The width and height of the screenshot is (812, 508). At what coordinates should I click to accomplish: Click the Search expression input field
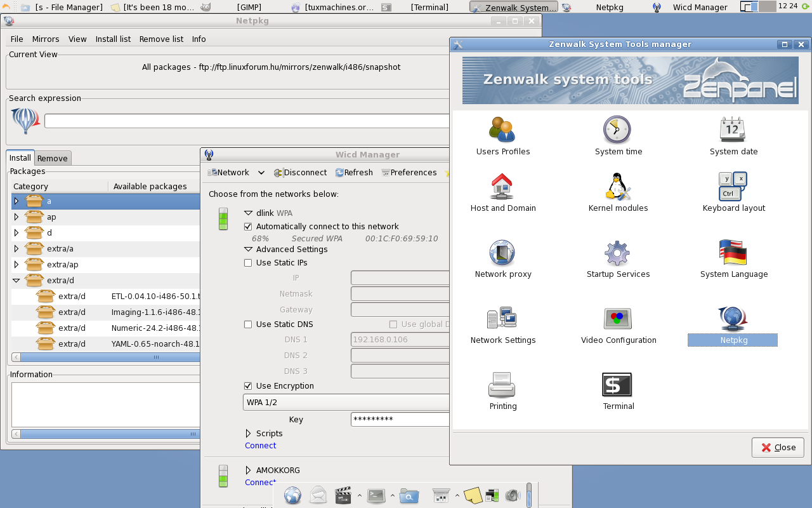coord(247,121)
